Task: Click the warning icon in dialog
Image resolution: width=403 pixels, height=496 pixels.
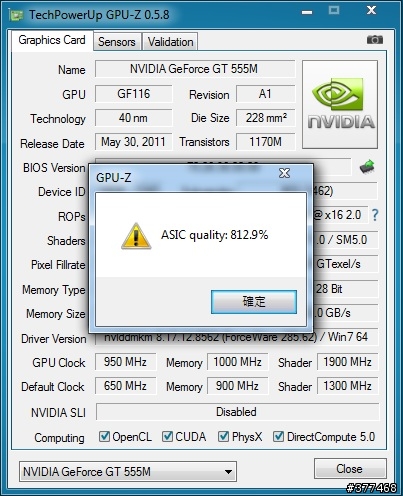Action: pyautogui.click(x=136, y=236)
